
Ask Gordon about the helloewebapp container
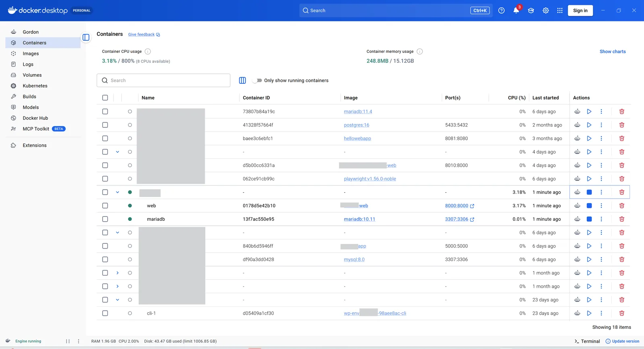pyautogui.click(x=577, y=138)
